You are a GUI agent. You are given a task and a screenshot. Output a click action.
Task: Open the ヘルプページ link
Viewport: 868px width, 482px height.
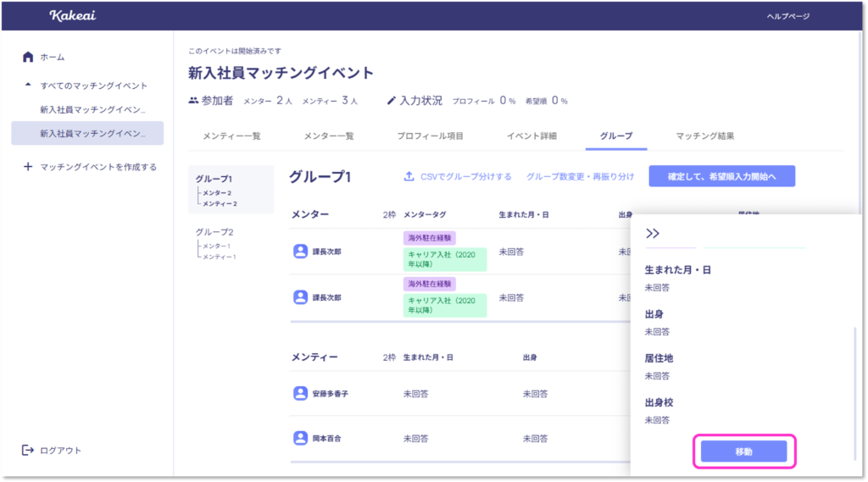787,16
